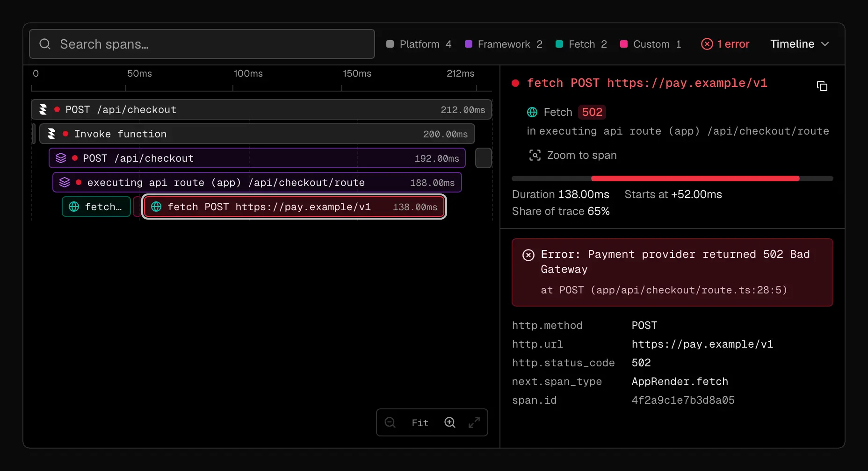Click the AppRender.fetch attribute value
This screenshot has width=868, height=471.
point(680,381)
